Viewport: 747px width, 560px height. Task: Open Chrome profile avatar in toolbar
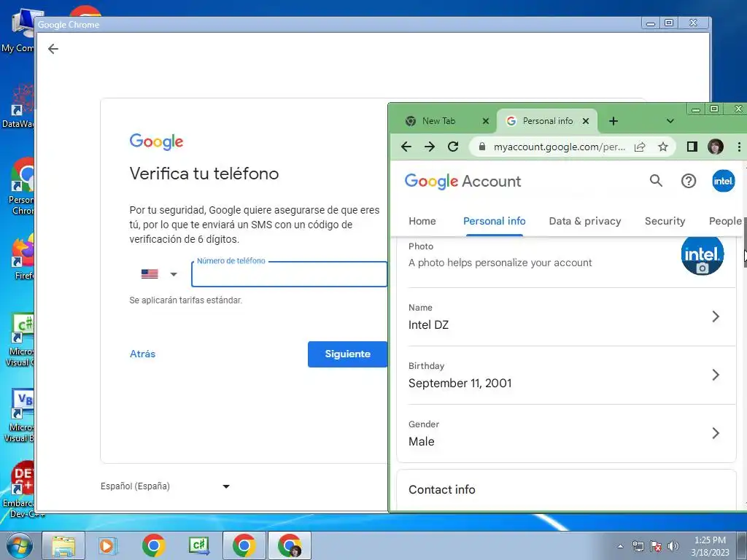pos(716,147)
